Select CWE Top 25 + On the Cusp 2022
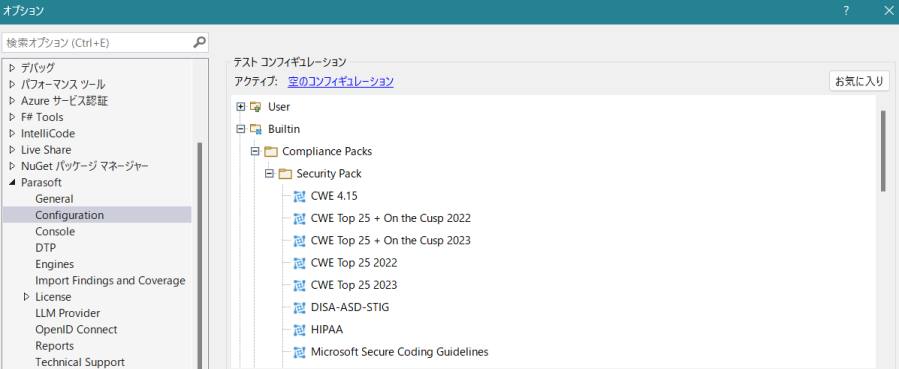This screenshot has width=899, height=369. coord(390,218)
